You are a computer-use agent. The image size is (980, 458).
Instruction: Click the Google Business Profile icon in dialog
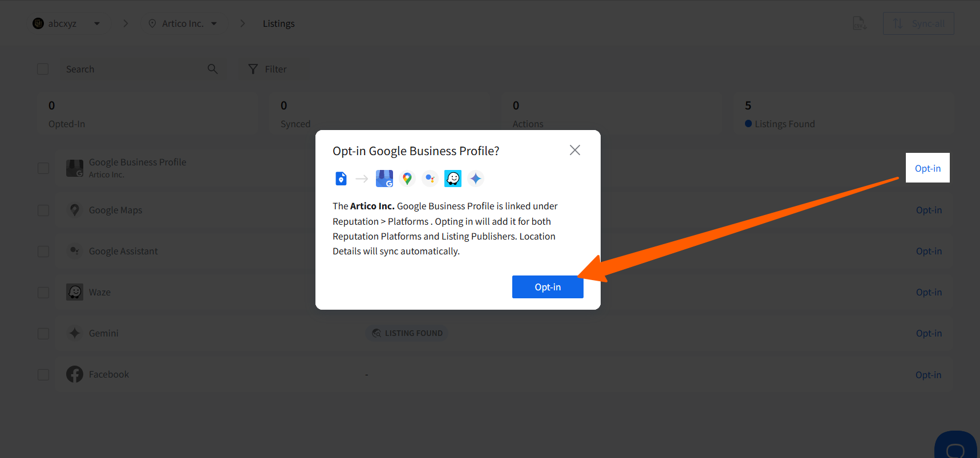point(384,179)
